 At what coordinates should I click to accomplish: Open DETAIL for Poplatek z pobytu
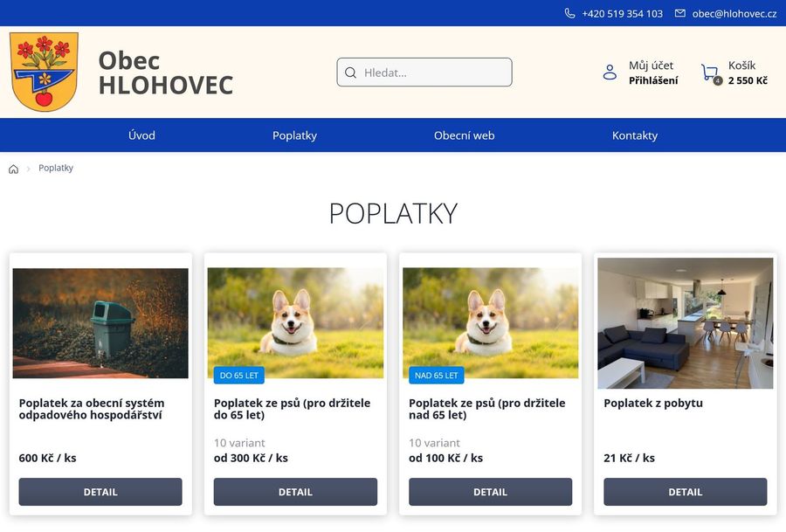[686, 492]
